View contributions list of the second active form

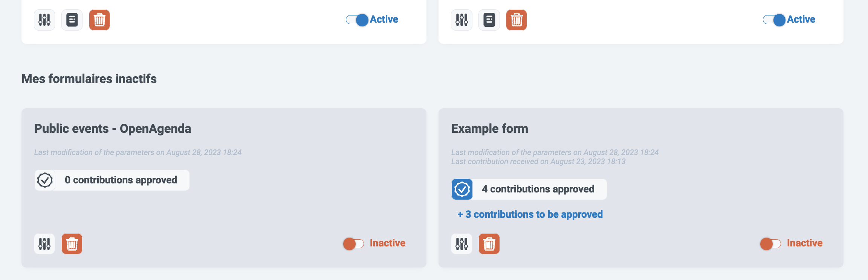[489, 20]
